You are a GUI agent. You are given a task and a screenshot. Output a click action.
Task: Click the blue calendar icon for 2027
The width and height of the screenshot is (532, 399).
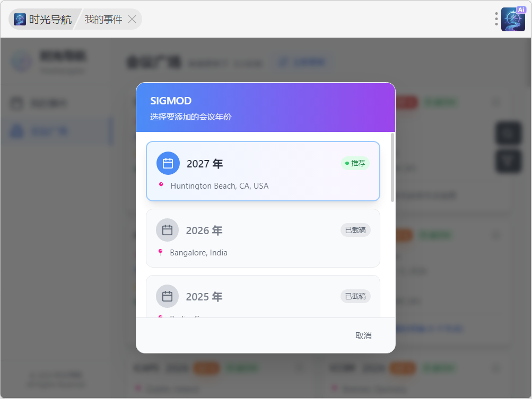pyautogui.click(x=168, y=163)
